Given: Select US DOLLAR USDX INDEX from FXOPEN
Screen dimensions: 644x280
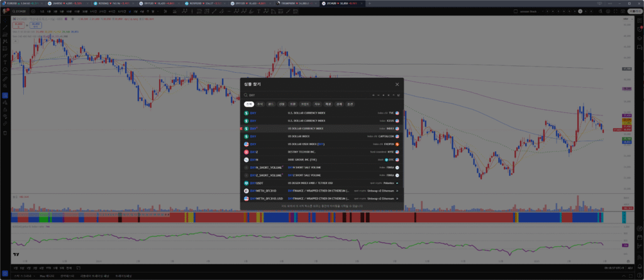Looking at the screenshot, I should [321, 144].
